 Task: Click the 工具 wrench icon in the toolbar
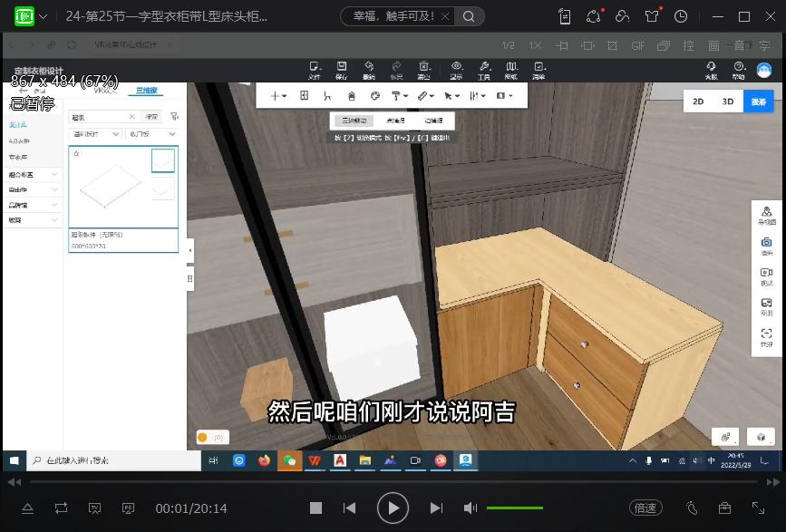484,69
